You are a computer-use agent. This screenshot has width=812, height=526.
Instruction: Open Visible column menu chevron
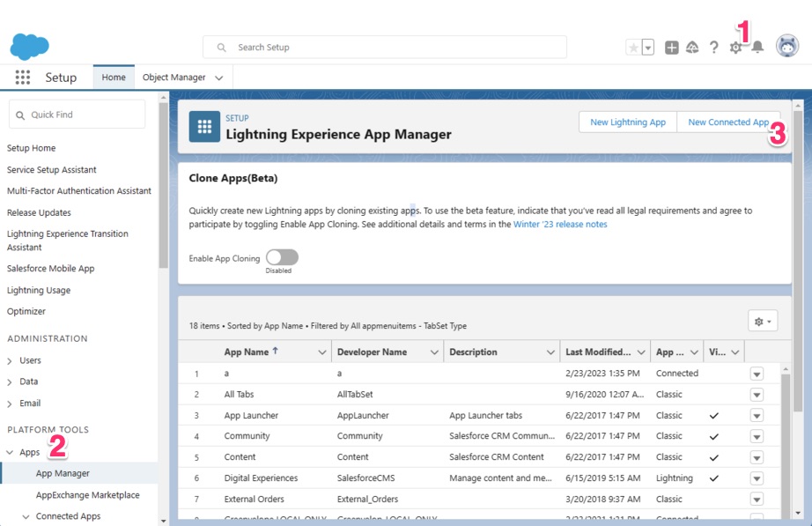734,352
